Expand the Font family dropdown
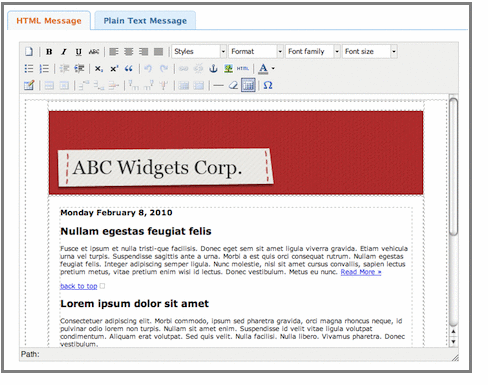 pos(313,52)
